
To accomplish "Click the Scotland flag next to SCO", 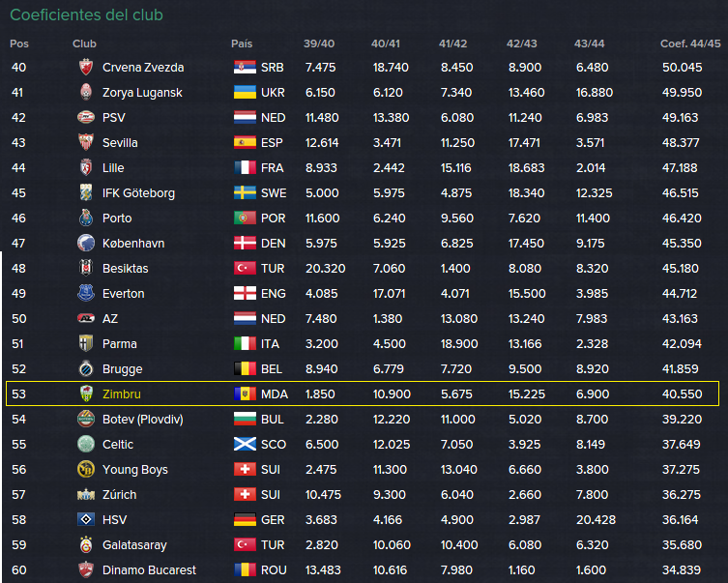I will [245, 444].
